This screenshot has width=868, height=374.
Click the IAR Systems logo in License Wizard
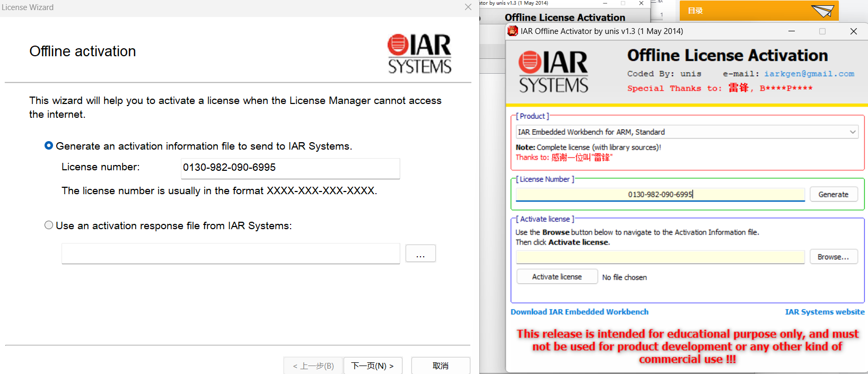tap(419, 54)
